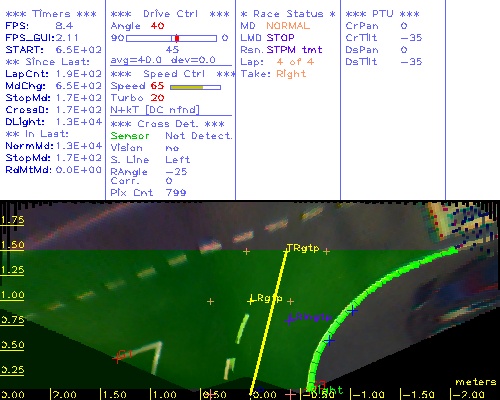This screenshot has width=500, height=400.
Task: Click the LRgtp yellow cross marker
Action: pos(251,301)
